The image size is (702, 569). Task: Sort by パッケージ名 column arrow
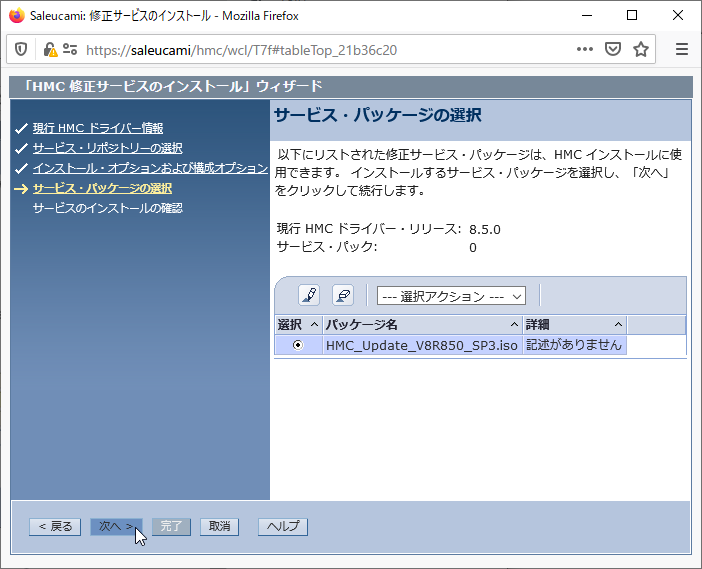click(x=514, y=325)
